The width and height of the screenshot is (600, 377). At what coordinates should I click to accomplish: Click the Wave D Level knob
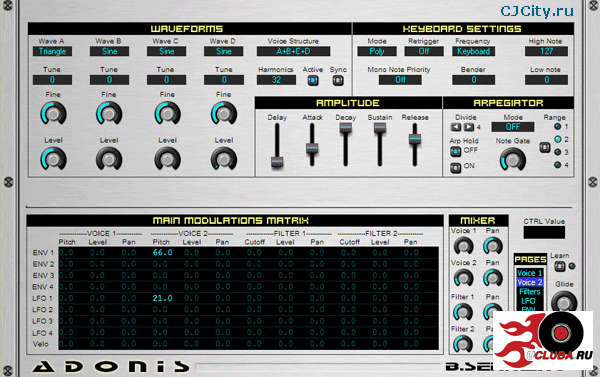224,160
